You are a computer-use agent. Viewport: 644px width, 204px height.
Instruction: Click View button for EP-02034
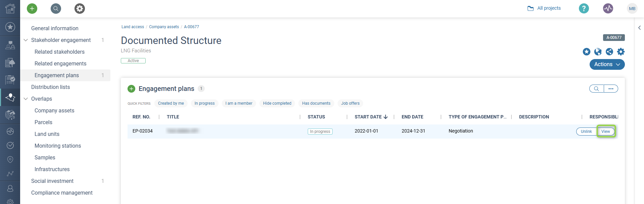[x=606, y=132]
